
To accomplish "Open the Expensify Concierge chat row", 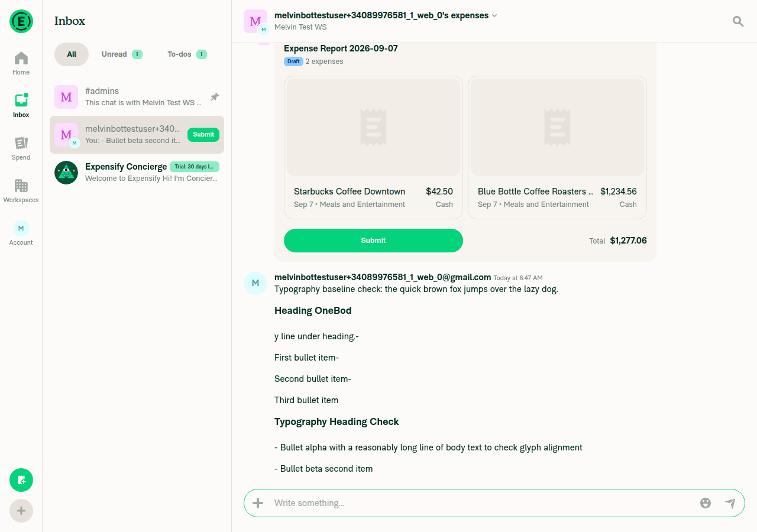I will click(x=137, y=173).
